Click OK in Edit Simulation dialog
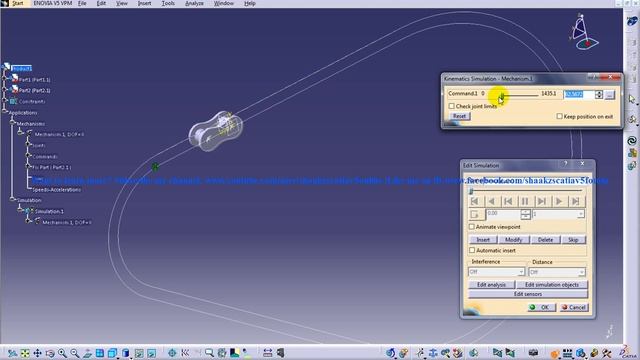This screenshot has width=640, height=360. 541,307
